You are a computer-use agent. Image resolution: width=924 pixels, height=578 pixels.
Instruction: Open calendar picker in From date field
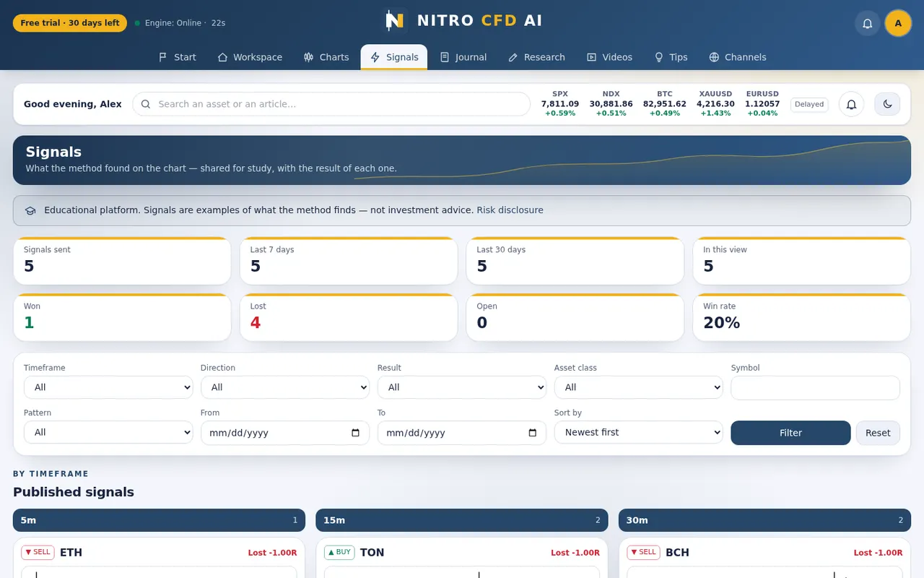[x=355, y=433]
